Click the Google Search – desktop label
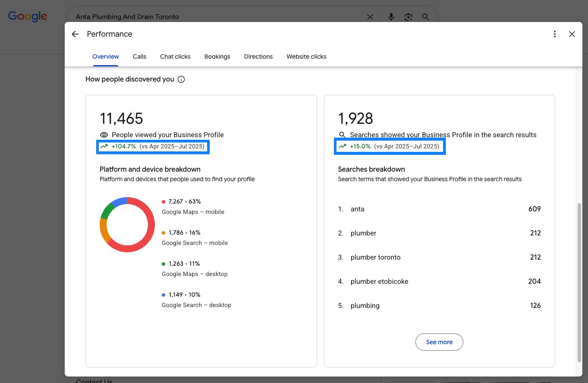This screenshot has height=383, width=588. [x=196, y=305]
